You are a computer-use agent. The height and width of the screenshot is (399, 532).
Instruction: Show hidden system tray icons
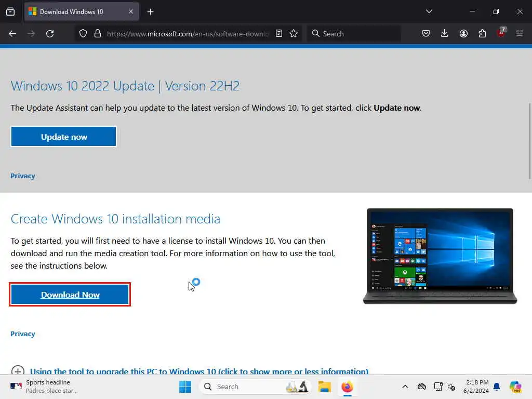pyautogui.click(x=405, y=387)
